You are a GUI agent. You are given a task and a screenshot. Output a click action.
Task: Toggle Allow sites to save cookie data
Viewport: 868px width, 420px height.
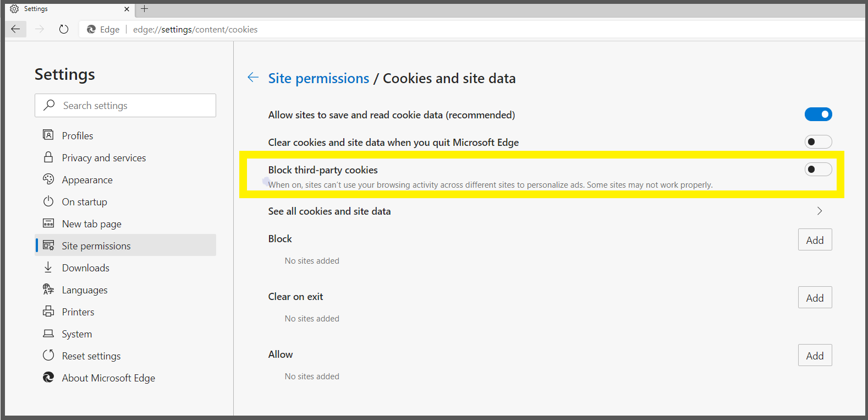818,114
